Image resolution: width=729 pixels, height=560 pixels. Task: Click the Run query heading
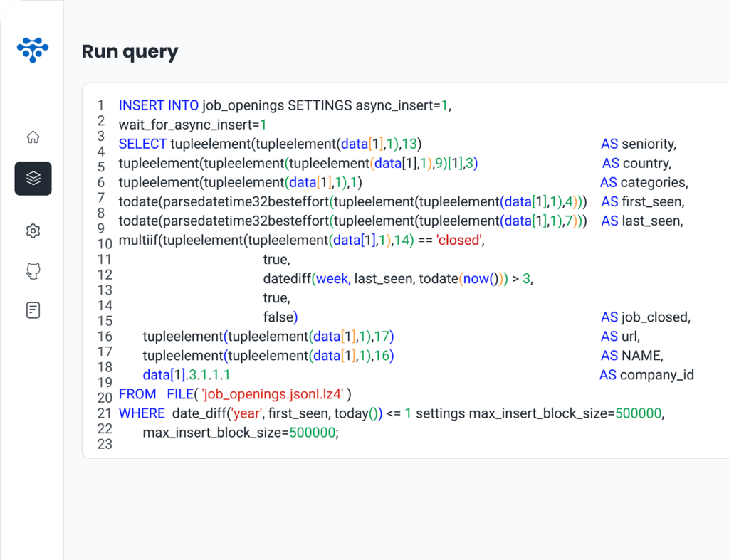point(130,51)
